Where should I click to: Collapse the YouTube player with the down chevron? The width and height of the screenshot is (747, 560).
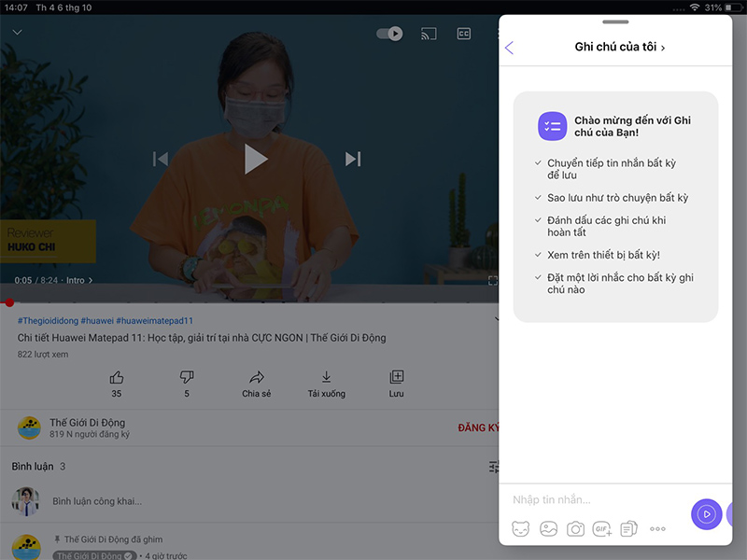tap(17, 33)
